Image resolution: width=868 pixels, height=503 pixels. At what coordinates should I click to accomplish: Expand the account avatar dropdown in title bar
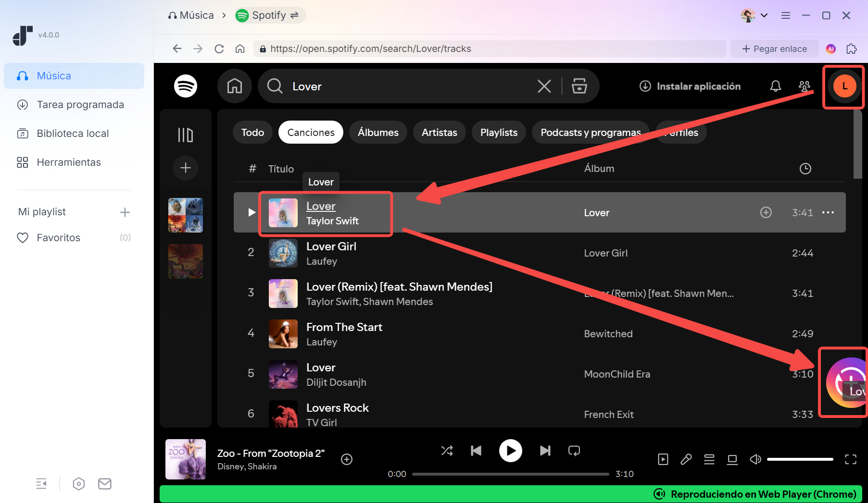click(x=754, y=15)
